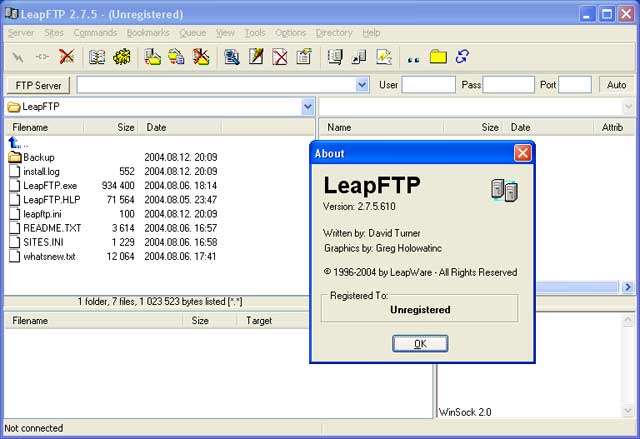Click the yellow folder toolbar icon
The width and height of the screenshot is (640, 439).
coord(438,57)
